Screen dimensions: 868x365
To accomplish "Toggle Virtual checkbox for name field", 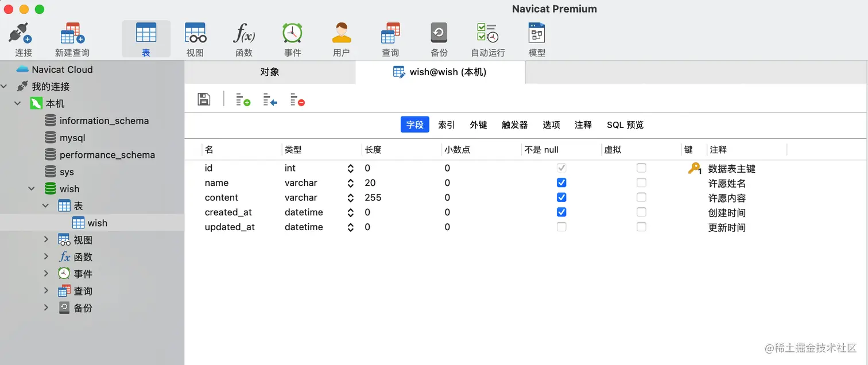I will click(x=641, y=182).
